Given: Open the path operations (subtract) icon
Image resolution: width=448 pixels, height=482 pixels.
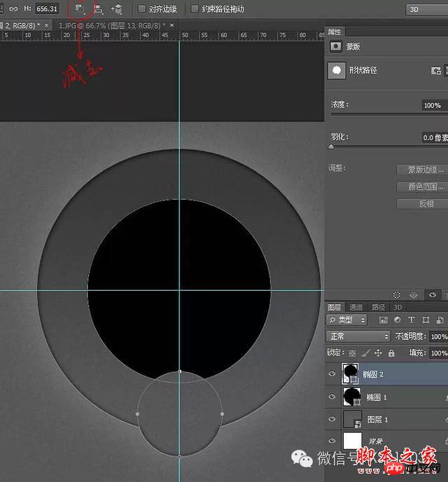Looking at the screenshot, I should coord(80,9).
